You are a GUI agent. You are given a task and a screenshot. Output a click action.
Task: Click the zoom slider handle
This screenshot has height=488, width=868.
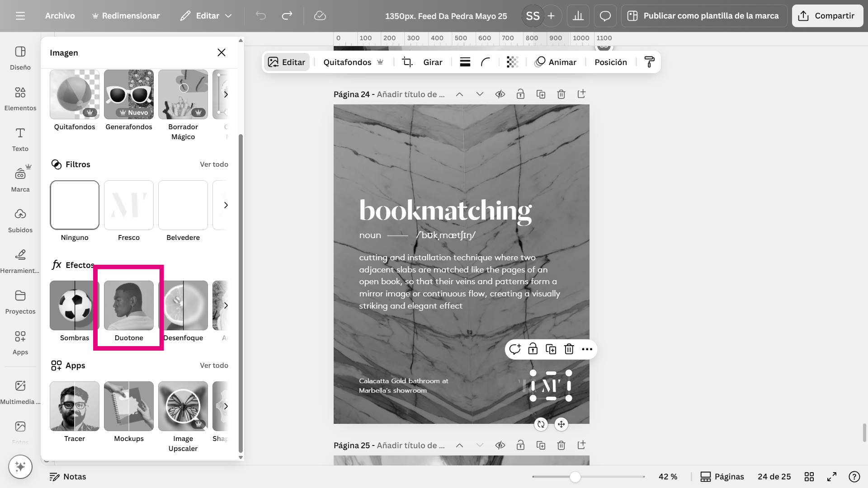point(575,477)
